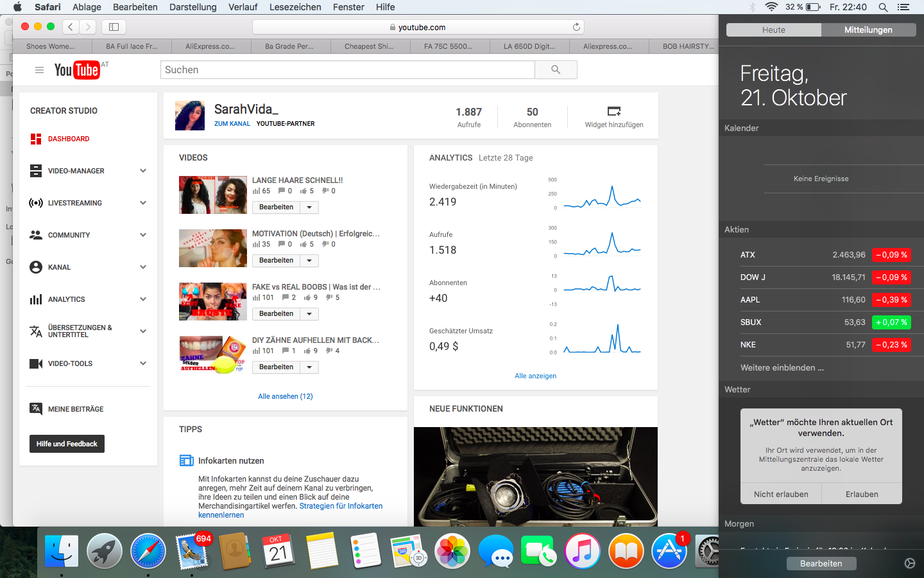Go to YouTube home via logo

(77, 70)
